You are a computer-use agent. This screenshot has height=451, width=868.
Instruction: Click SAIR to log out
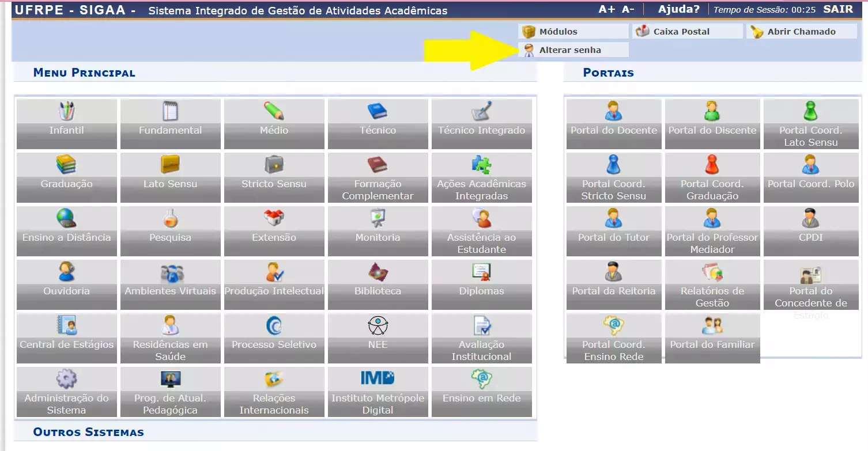(838, 9)
